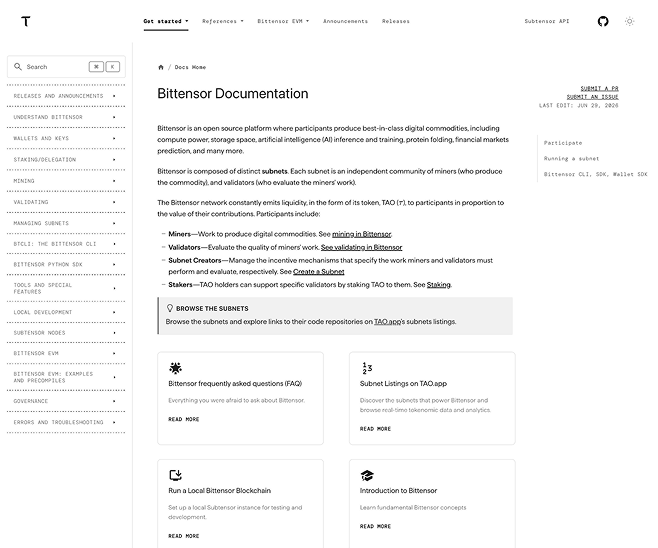Click the Submit a PR link

(599, 89)
